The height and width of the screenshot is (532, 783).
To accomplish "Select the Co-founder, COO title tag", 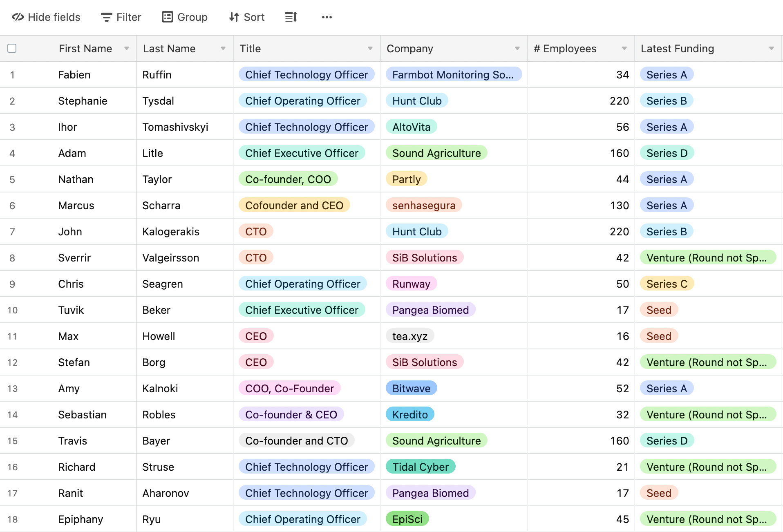I will (288, 179).
